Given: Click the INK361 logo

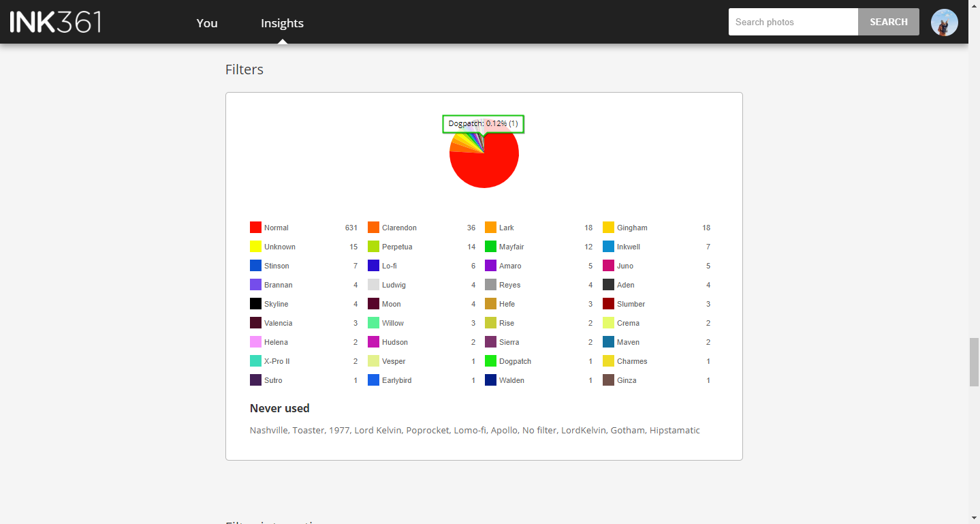Looking at the screenshot, I should click(55, 22).
